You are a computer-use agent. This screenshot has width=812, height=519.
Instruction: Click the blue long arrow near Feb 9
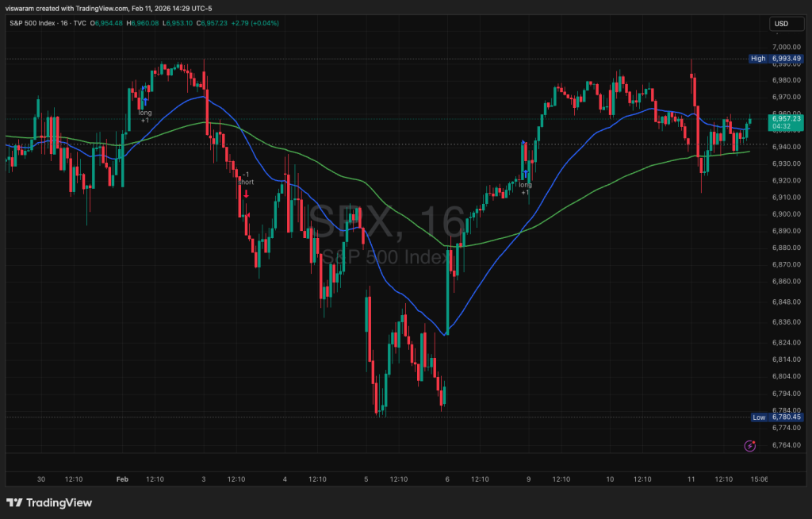tap(525, 173)
